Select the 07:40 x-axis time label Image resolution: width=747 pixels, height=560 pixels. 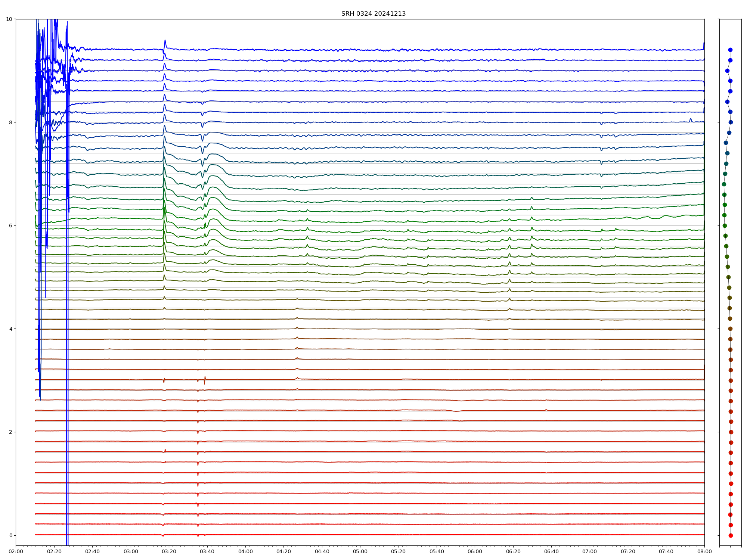click(x=666, y=551)
